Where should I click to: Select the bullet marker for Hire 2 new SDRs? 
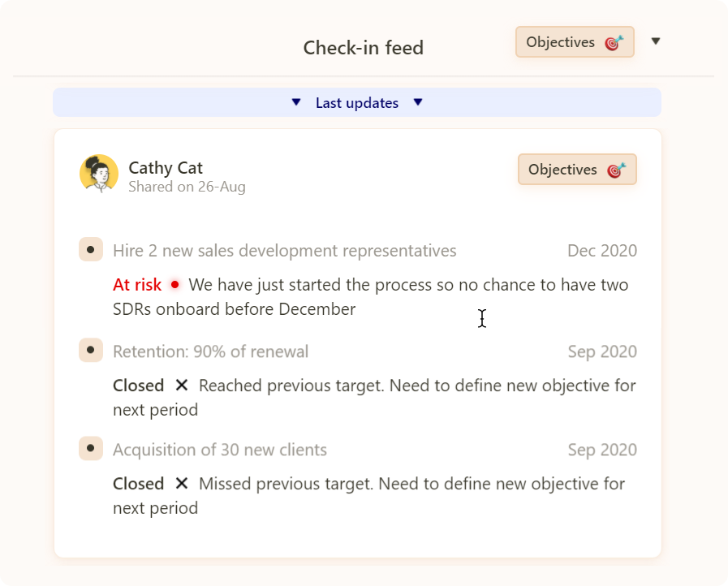(x=91, y=249)
